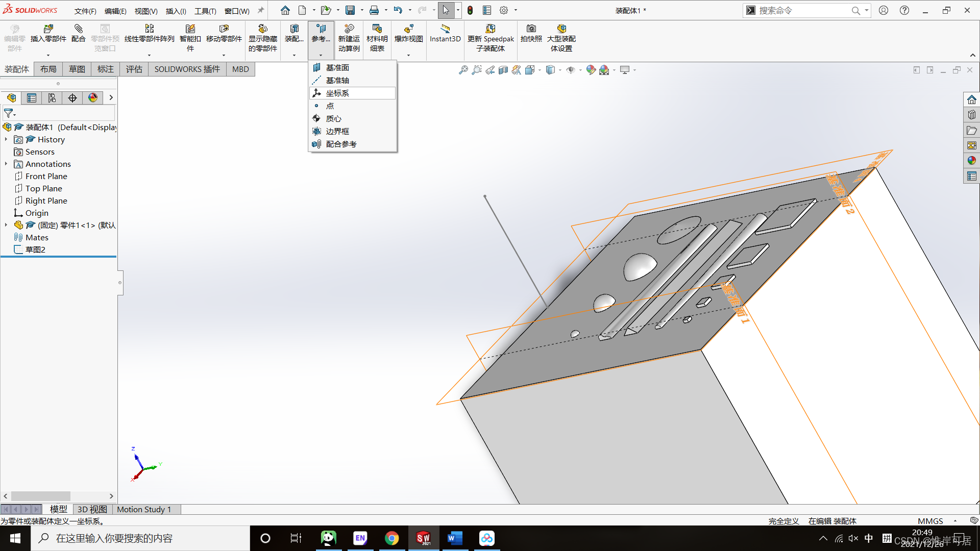Click the Zoom to Fit magnifier icon

pos(463,70)
